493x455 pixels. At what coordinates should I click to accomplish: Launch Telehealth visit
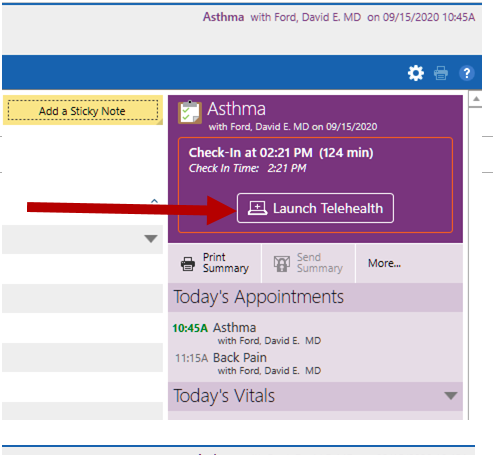[x=315, y=208]
